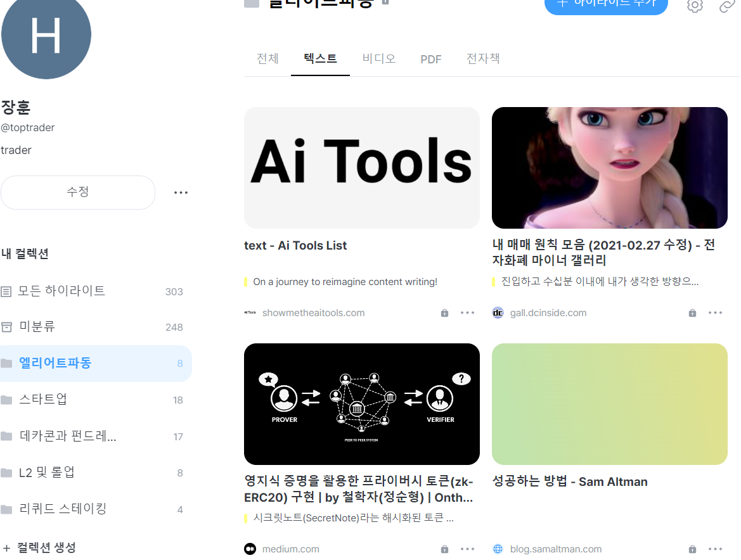Viewport: 741px width, 560px height.
Task: Open the L2 및 롤업 collection
Action: point(96,473)
